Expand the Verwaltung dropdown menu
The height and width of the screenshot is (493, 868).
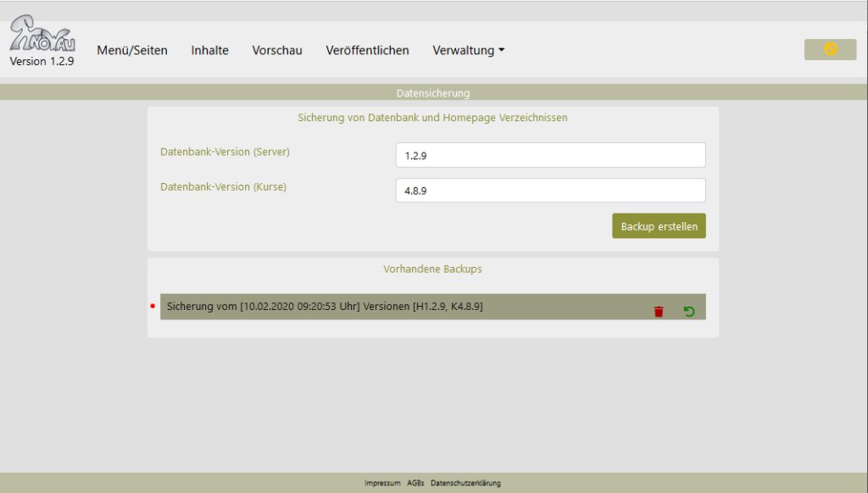pyautogui.click(x=468, y=51)
